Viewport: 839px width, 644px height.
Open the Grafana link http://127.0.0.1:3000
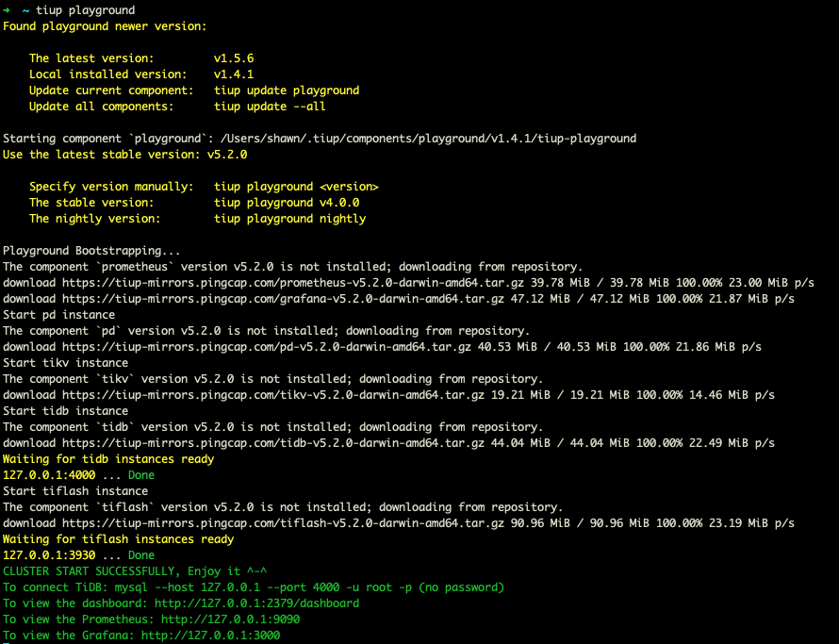(210, 636)
